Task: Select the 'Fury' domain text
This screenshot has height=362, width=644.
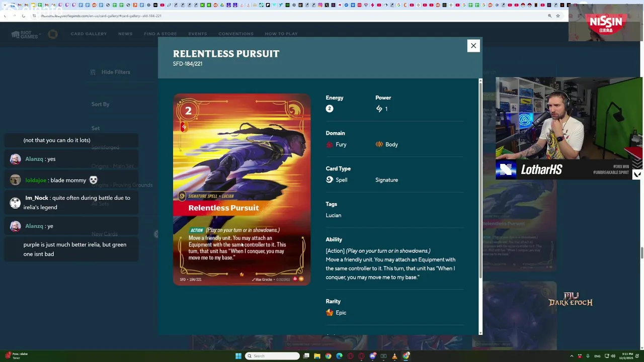Action: click(x=341, y=144)
